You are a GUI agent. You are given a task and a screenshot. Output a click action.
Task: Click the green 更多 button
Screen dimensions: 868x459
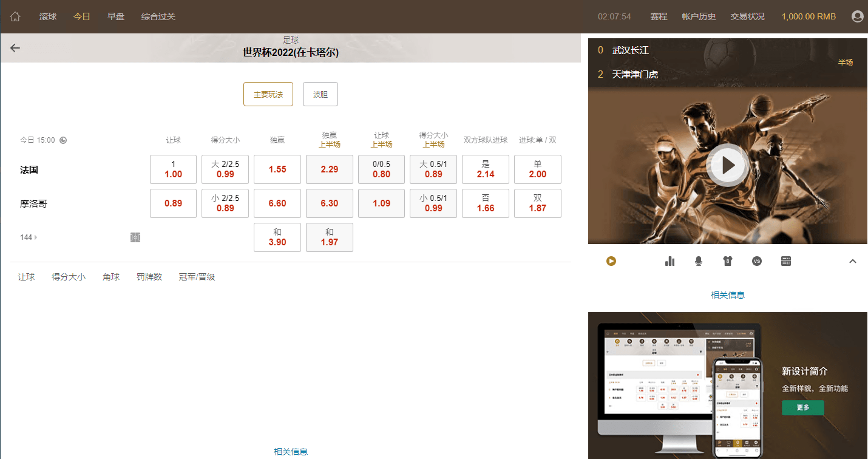tap(803, 407)
